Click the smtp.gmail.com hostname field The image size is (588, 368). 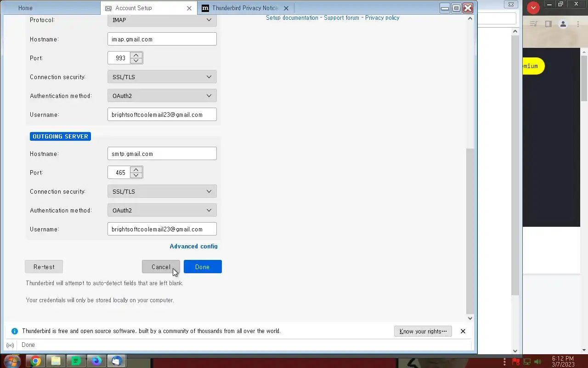(x=162, y=154)
